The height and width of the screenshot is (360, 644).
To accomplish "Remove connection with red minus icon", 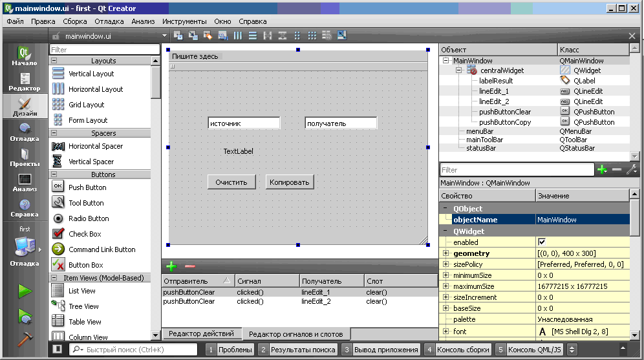I will pos(189,266).
